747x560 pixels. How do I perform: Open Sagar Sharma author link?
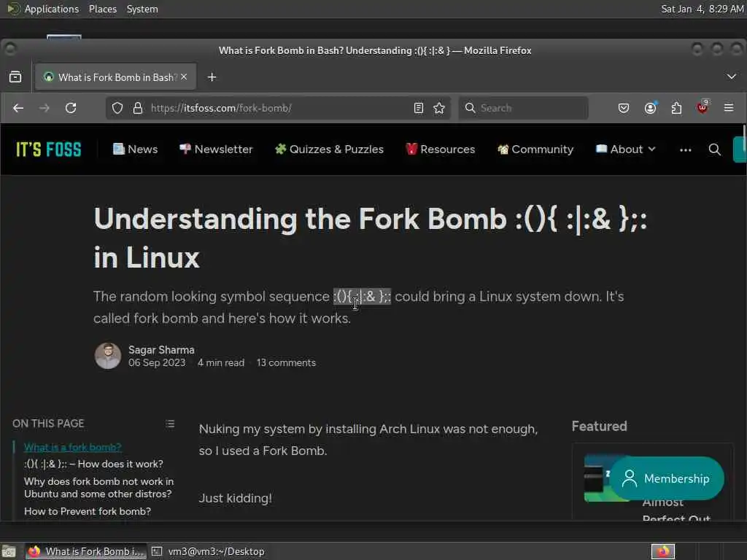point(161,350)
